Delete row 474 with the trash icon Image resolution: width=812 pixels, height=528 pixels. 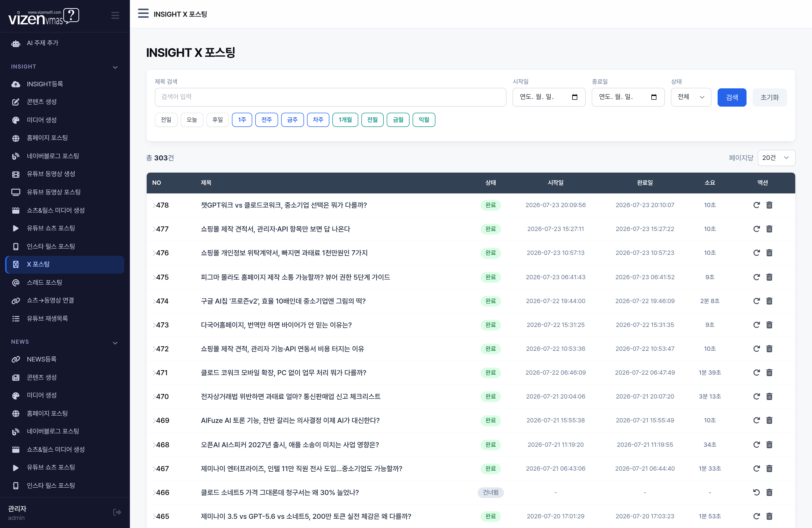tap(769, 301)
